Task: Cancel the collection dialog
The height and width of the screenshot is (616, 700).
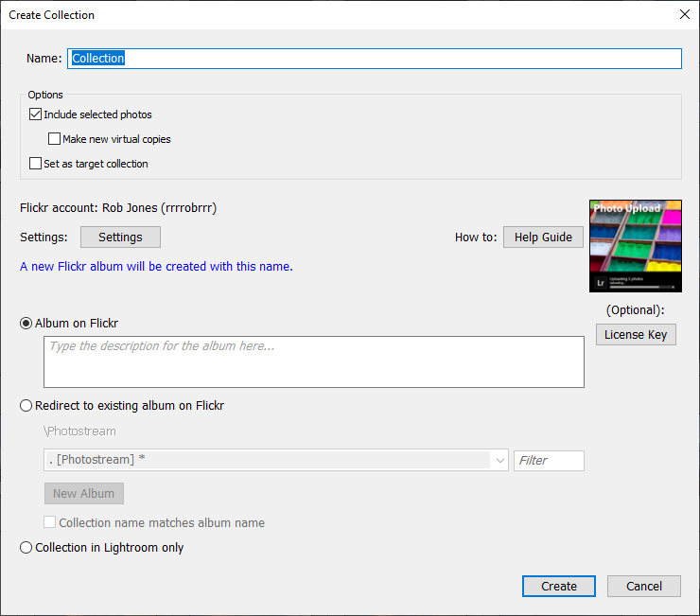Action: pos(643,586)
